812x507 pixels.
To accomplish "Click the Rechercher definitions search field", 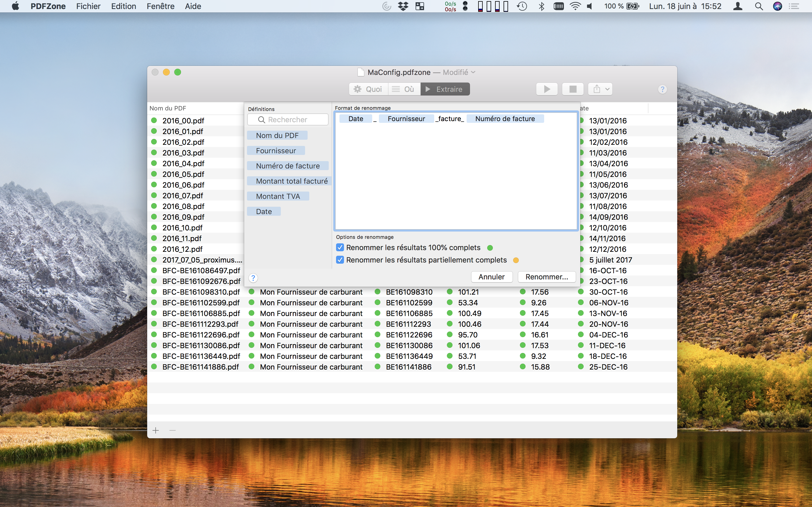I will pyautogui.click(x=288, y=120).
